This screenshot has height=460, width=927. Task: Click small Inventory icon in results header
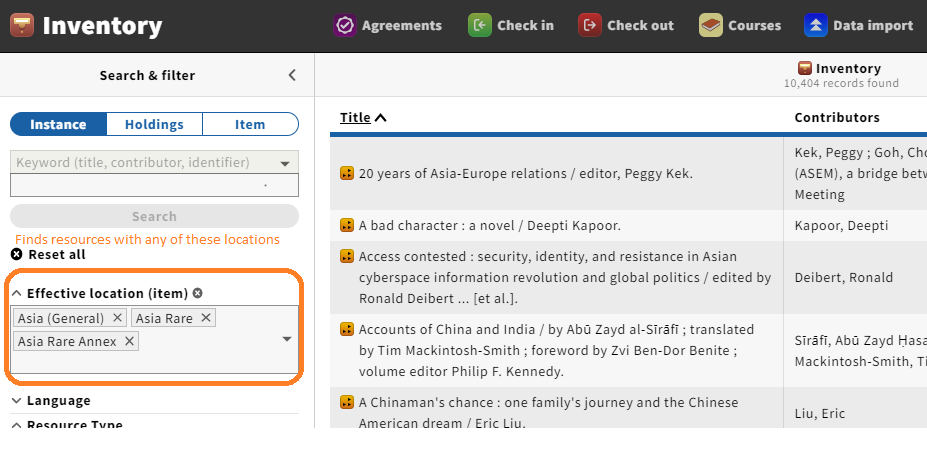805,68
